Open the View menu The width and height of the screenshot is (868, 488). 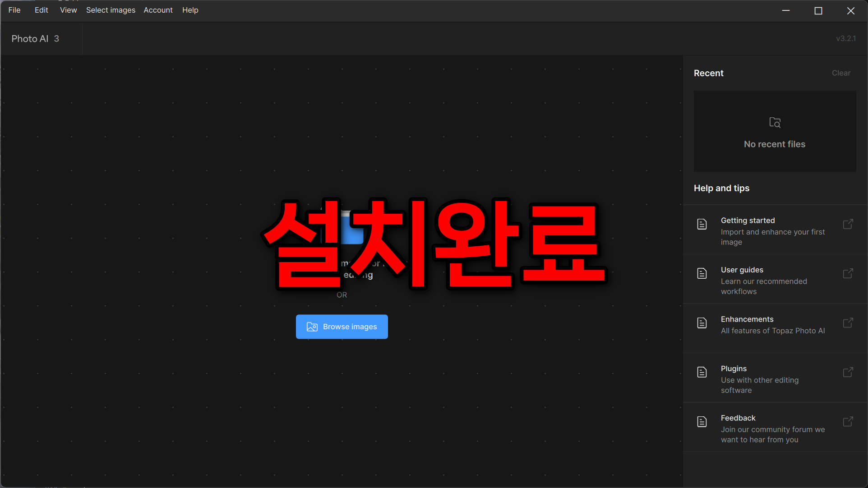(x=68, y=10)
